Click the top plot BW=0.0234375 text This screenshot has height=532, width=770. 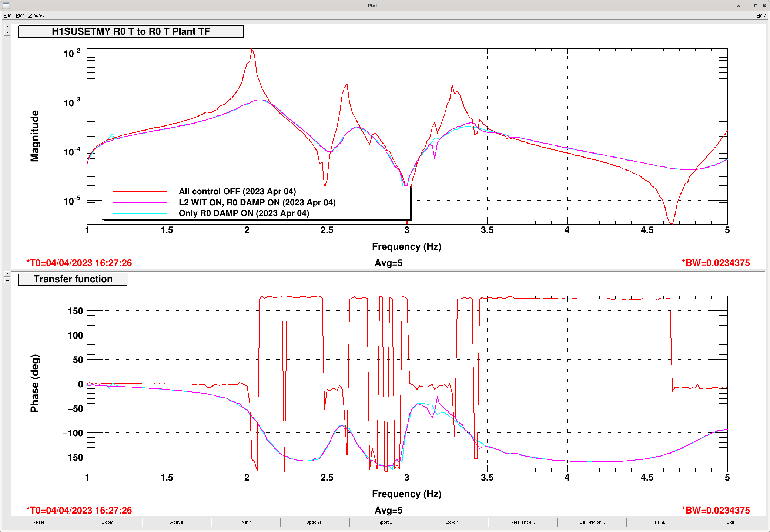coord(716,263)
